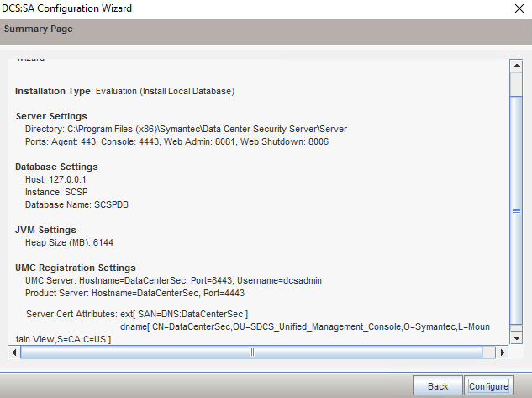
Task: Click the 'UMC Server: Hostname=DataCenterSec' line
Action: [173, 280]
